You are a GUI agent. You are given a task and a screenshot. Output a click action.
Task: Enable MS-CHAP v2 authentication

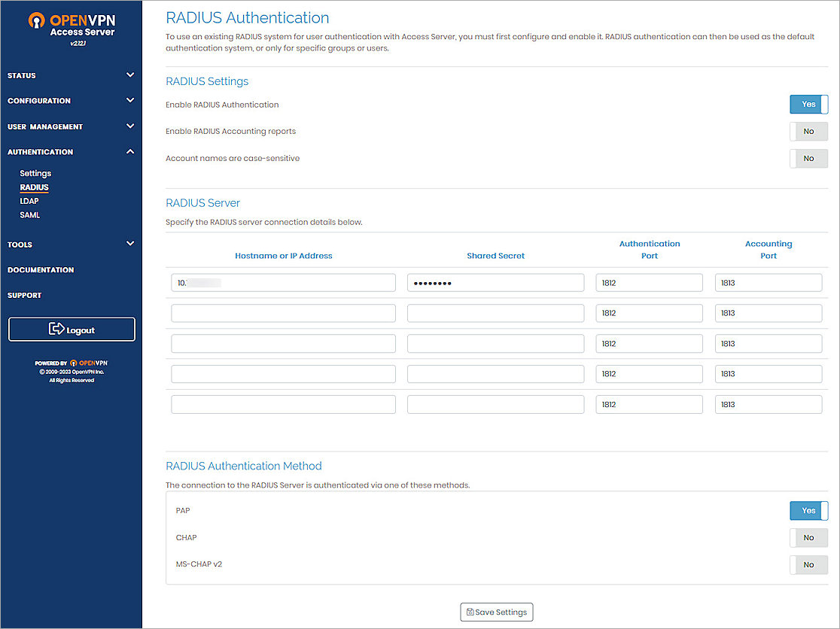click(808, 564)
